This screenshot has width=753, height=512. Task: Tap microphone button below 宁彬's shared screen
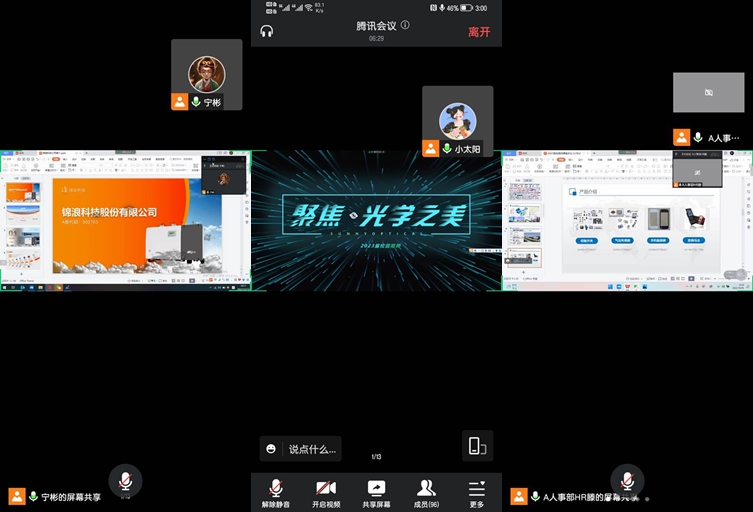pos(125,481)
